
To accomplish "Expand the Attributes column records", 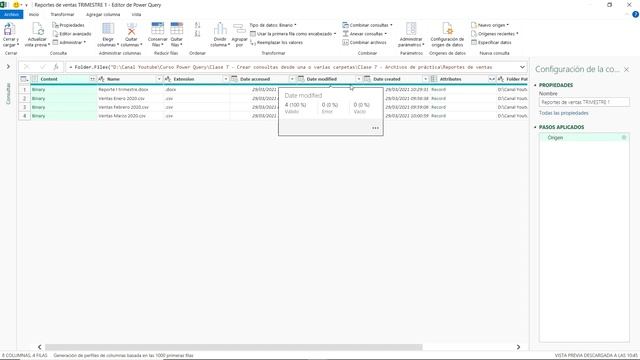I will (492, 79).
